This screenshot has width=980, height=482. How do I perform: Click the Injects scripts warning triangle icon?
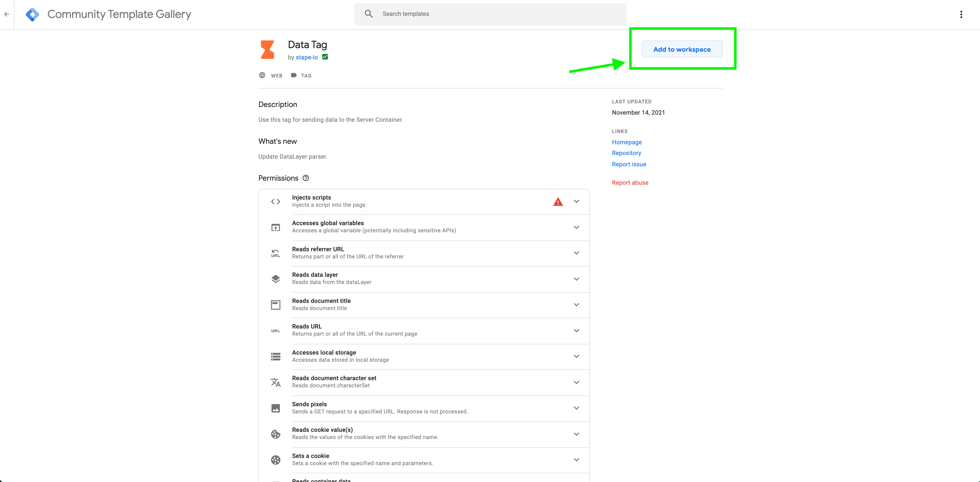pos(558,201)
